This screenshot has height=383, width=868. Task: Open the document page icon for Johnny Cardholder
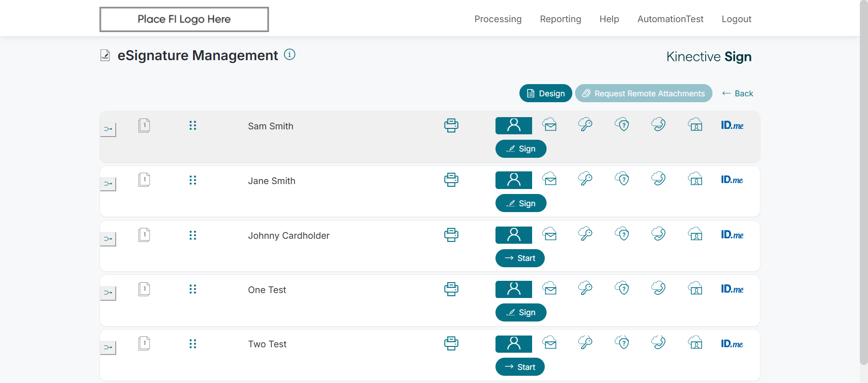(x=144, y=235)
